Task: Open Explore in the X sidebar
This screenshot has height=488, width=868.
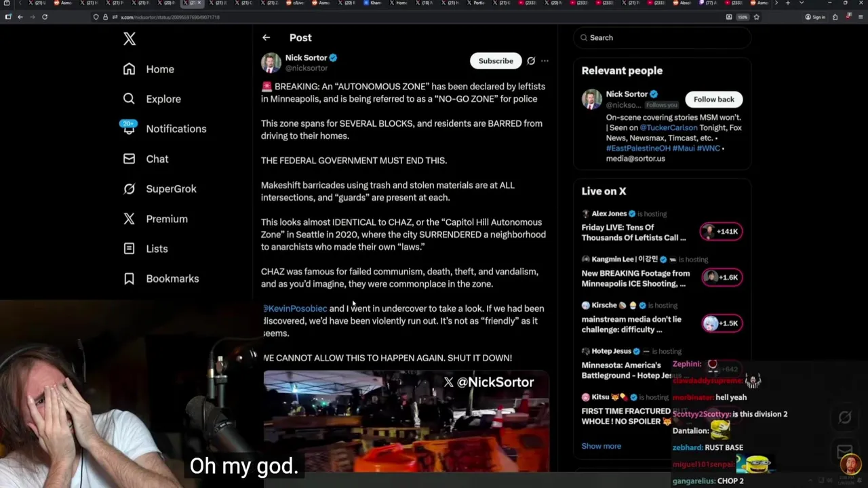Action: click(152, 99)
